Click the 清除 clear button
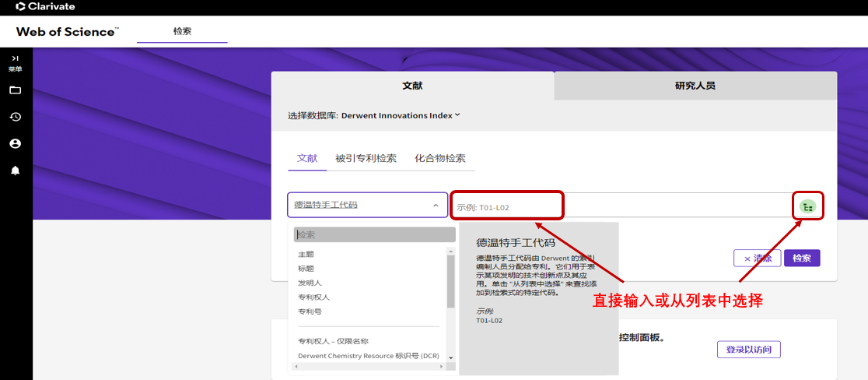 coord(758,259)
